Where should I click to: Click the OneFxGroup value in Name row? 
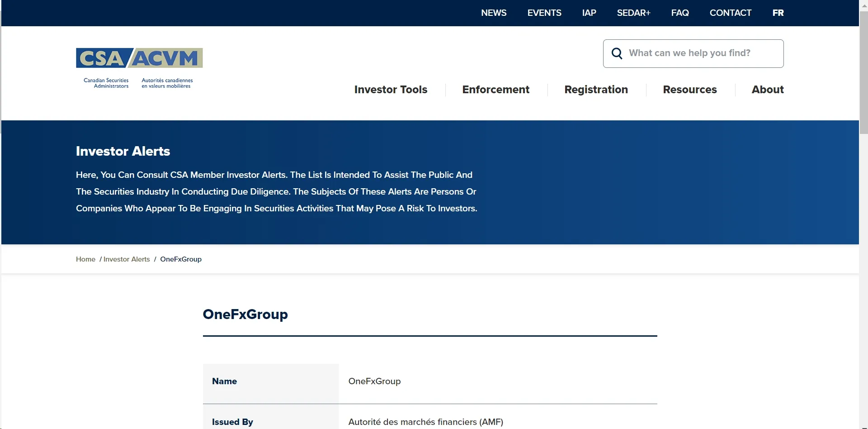374,381
